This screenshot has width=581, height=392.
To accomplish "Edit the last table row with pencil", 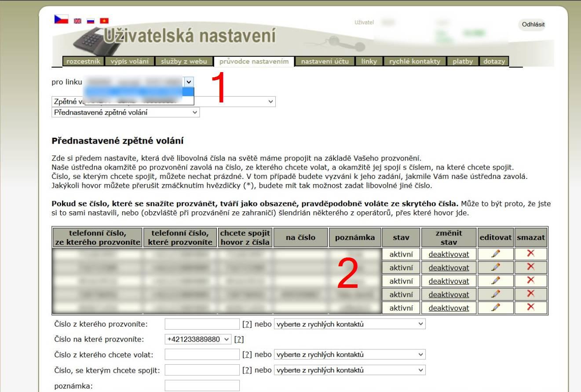I will (496, 308).
